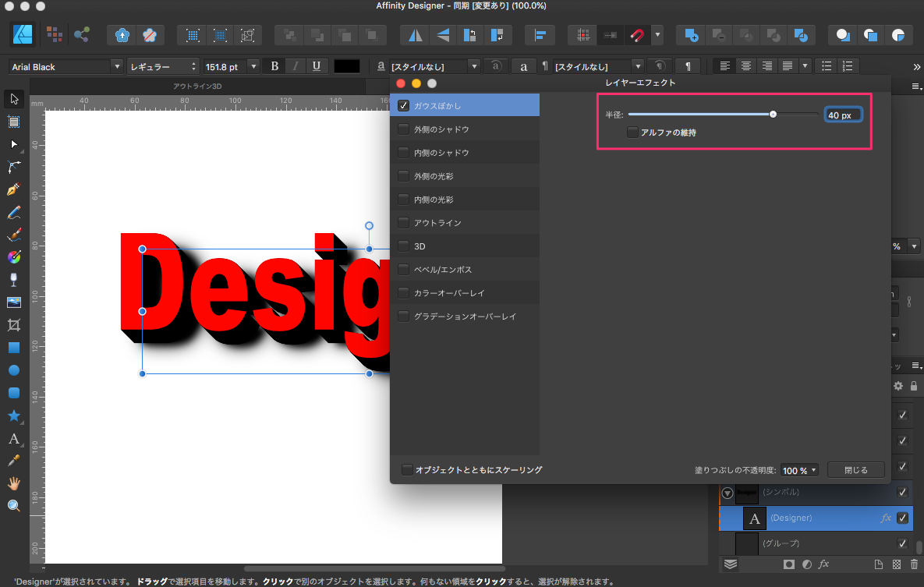Select ベベル/エンボス effect row

point(465,270)
